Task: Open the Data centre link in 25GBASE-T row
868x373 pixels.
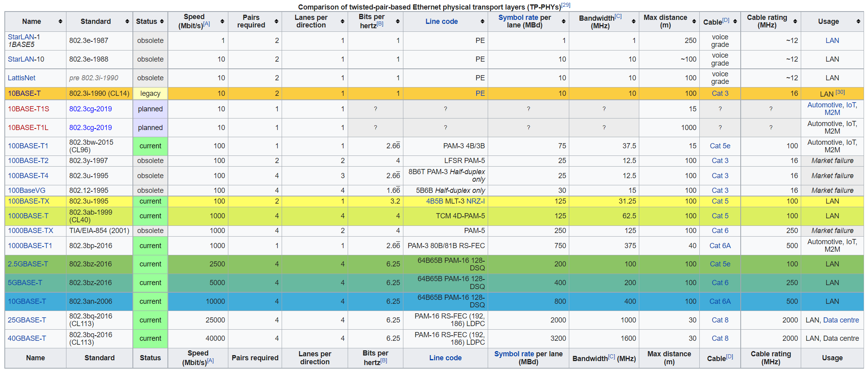Action: pos(841,320)
